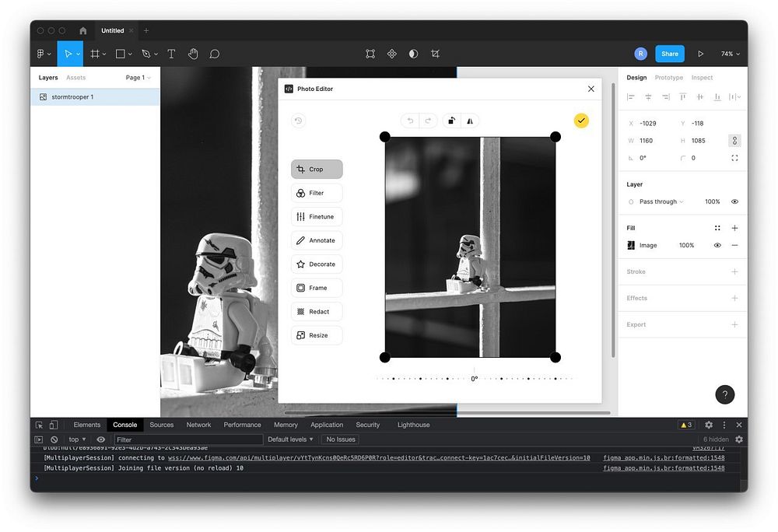Click the Edit object toolbar icon
The height and width of the screenshot is (532, 778).
(370, 54)
